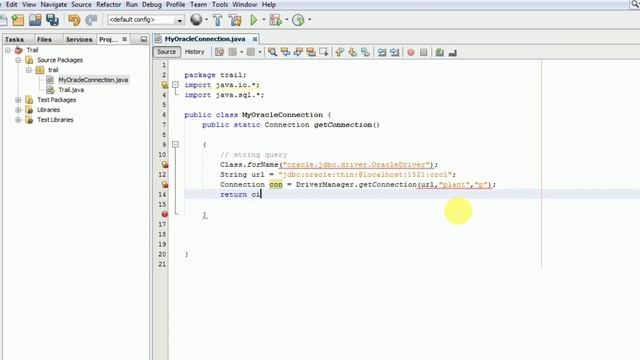Click the Shift Line Left icon
Image resolution: width=640 pixels, height=360 pixels.
click(x=382, y=52)
